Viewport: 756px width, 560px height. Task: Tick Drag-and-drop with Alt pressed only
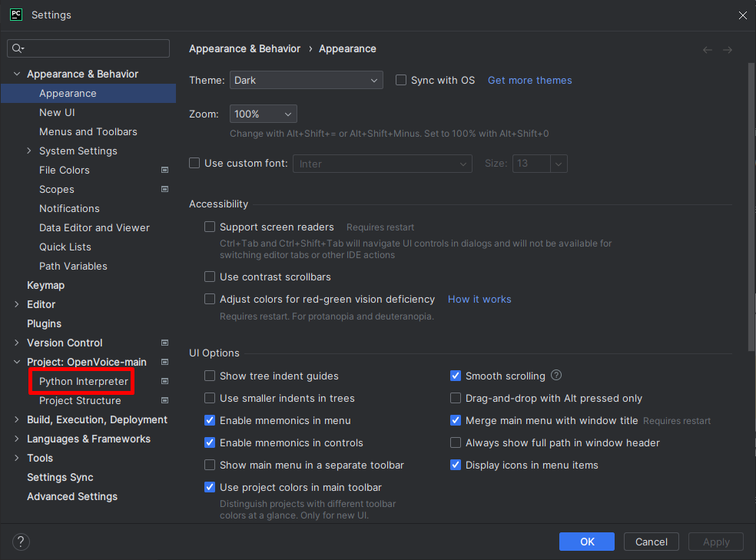click(456, 398)
